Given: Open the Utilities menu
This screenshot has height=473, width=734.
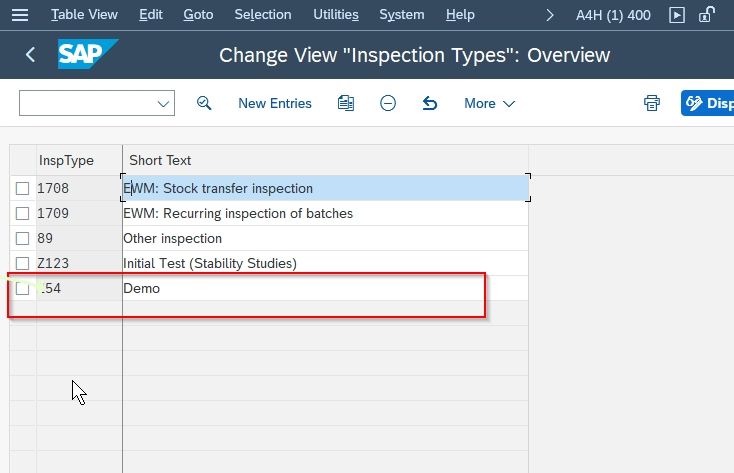Looking at the screenshot, I should point(336,15).
